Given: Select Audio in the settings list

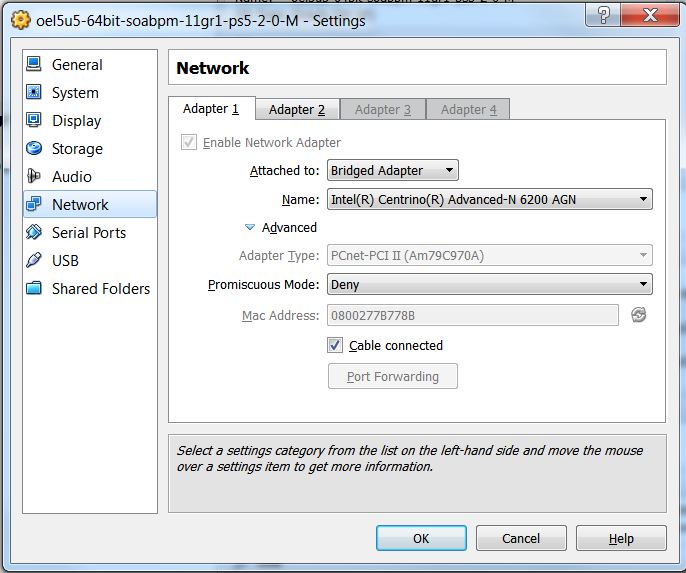Looking at the screenshot, I should tap(90, 176).
